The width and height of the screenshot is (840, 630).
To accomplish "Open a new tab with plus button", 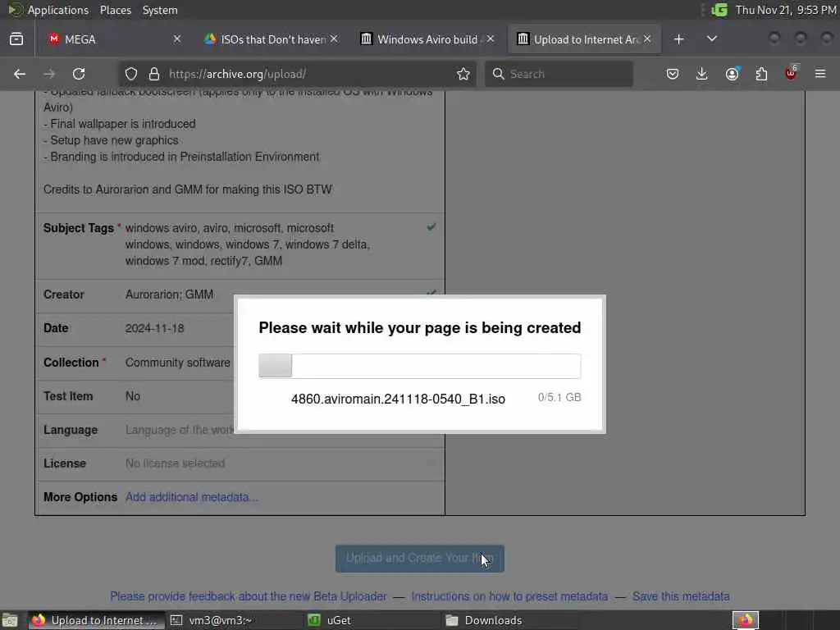I will pyautogui.click(x=678, y=39).
